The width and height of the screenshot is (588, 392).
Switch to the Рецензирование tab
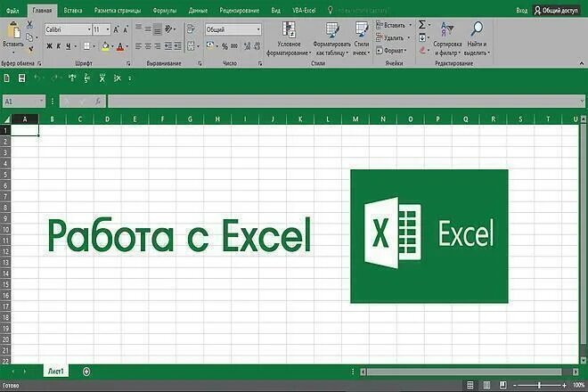[240, 11]
